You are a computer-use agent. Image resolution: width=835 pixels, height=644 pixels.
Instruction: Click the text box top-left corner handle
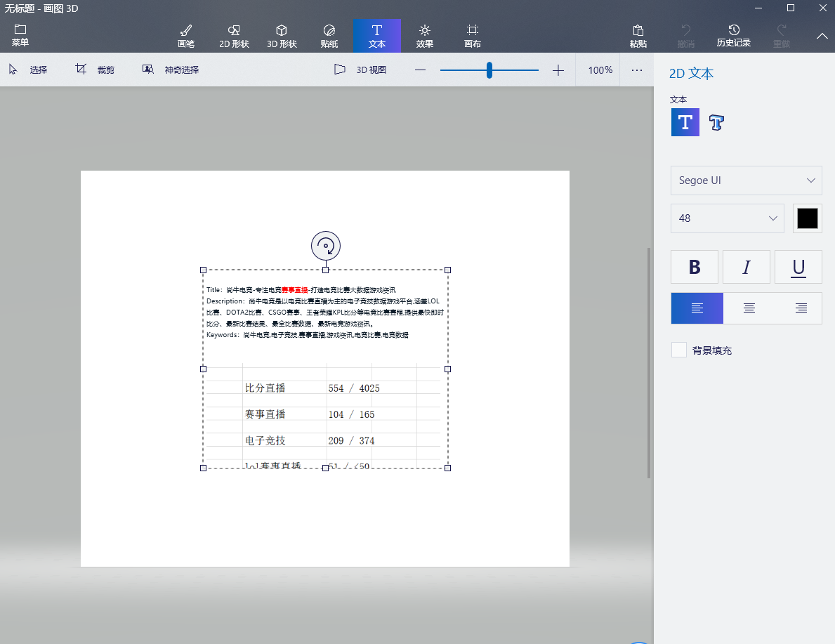click(203, 270)
